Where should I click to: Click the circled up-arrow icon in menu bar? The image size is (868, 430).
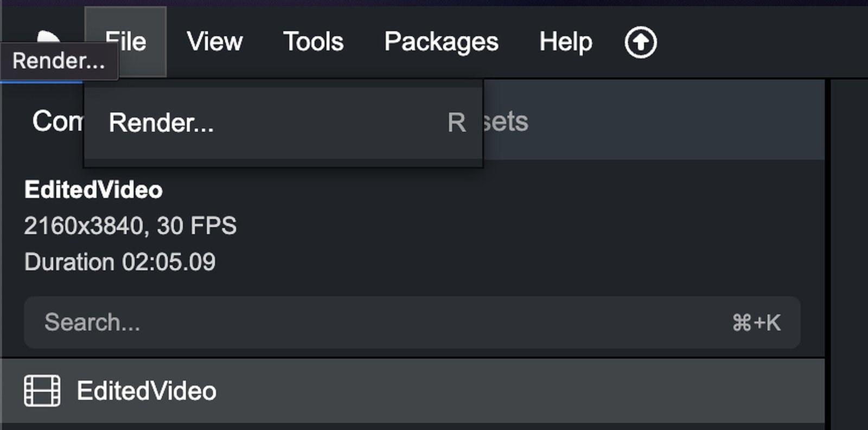tap(640, 42)
